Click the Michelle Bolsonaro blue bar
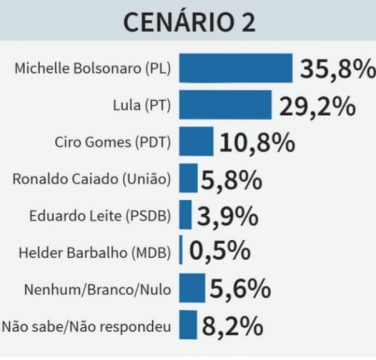 coord(236,68)
